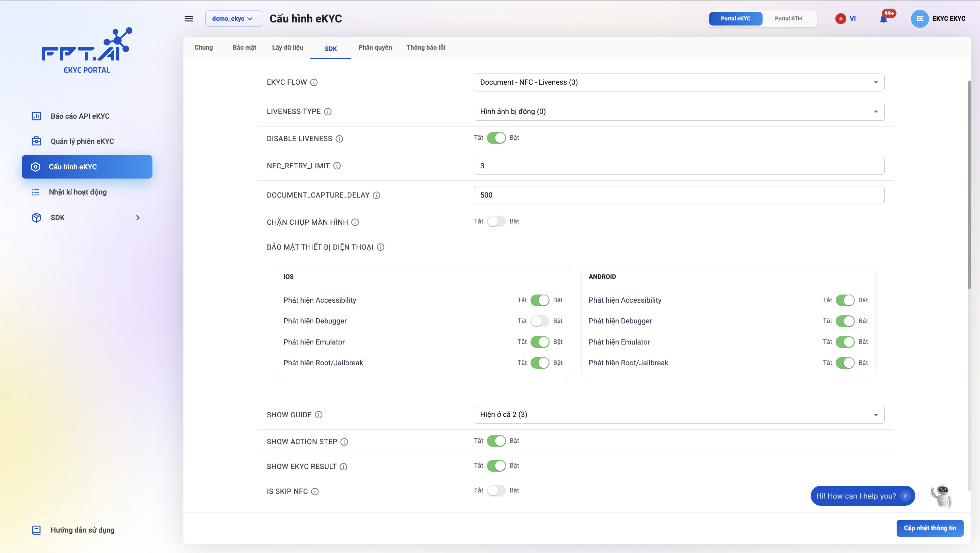Click the EE user avatar
The image size is (980, 553).
[x=919, y=19]
